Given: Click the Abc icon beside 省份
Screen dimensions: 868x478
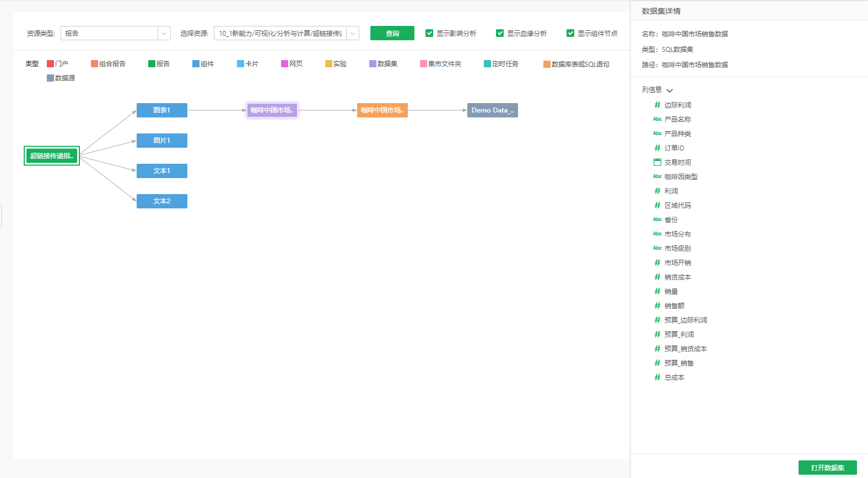Looking at the screenshot, I should (x=657, y=219).
